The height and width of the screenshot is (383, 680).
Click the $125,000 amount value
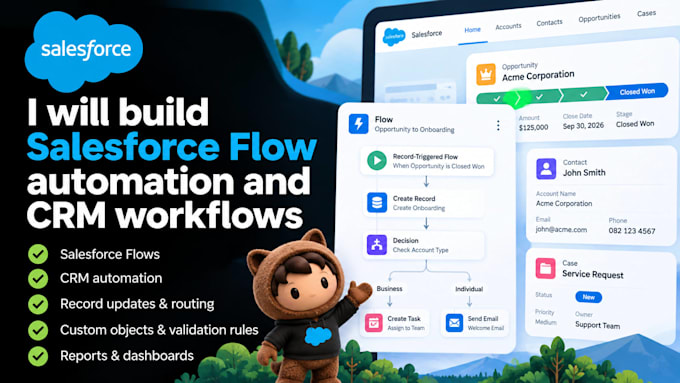(533, 128)
